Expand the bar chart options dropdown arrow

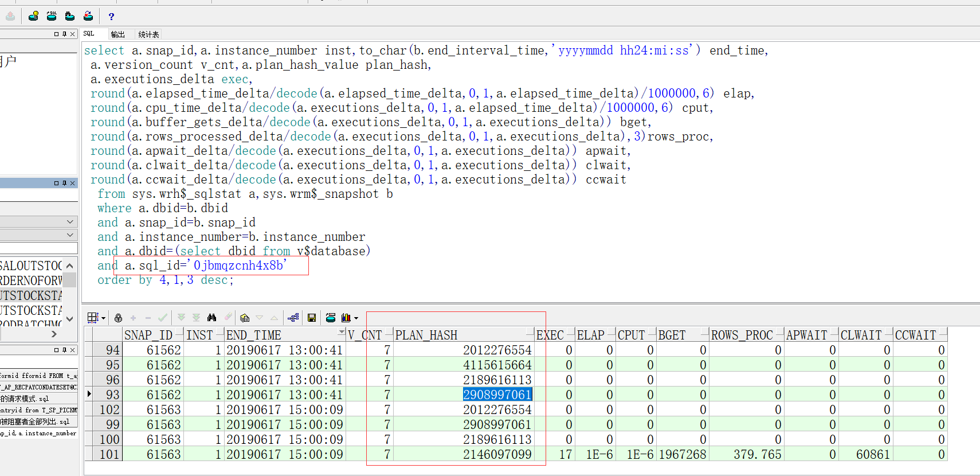356,318
